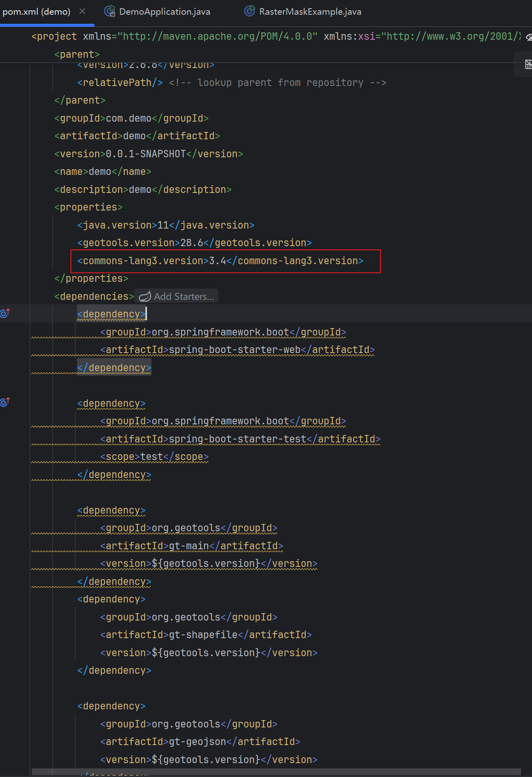Image resolution: width=532 pixels, height=777 pixels.
Task: Click the spring-boot-starter-web artifactId
Action: pyautogui.click(x=235, y=350)
